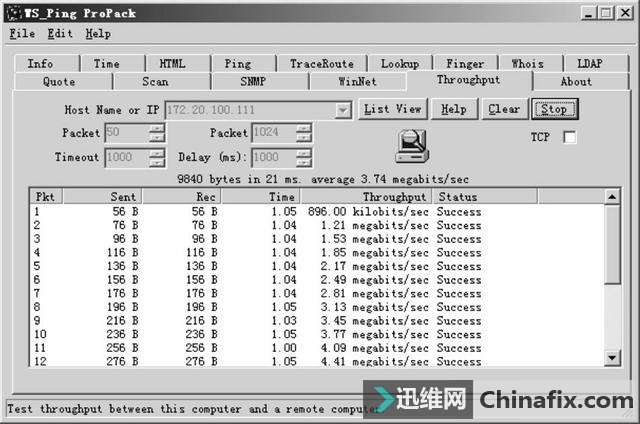Select the '2.81 megabits/sec' cell in row 7
The width and height of the screenshot is (640, 424).
click(x=375, y=293)
